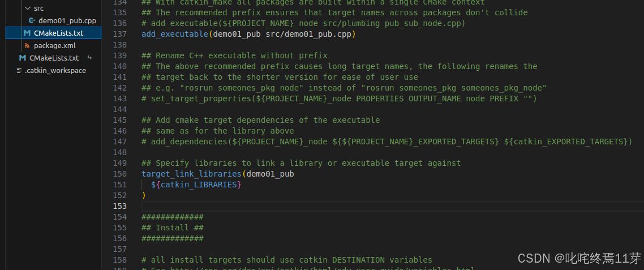Click line number 153 in the gutter
The width and height of the screenshot is (644, 270).
(119, 206)
